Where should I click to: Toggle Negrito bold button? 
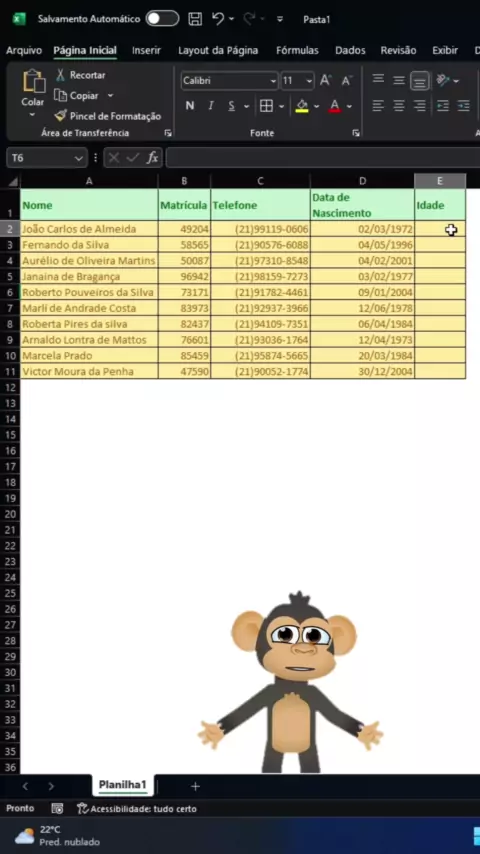[x=190, y=106]
